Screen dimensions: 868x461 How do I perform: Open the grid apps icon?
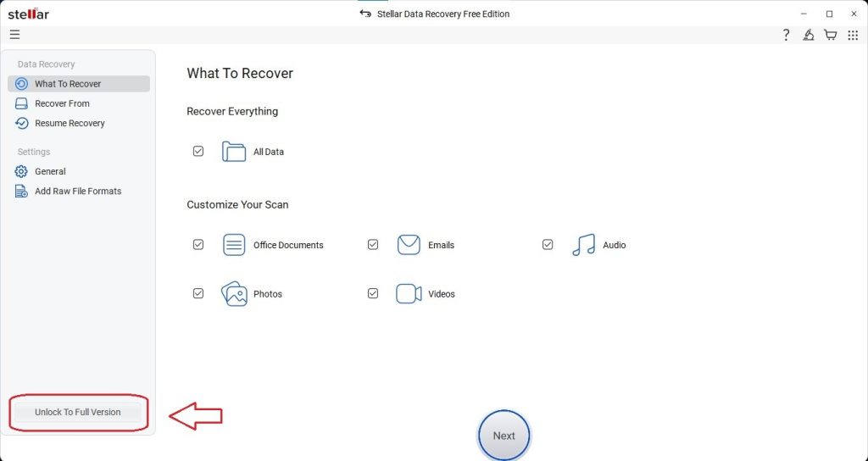(x=853, y=35)
